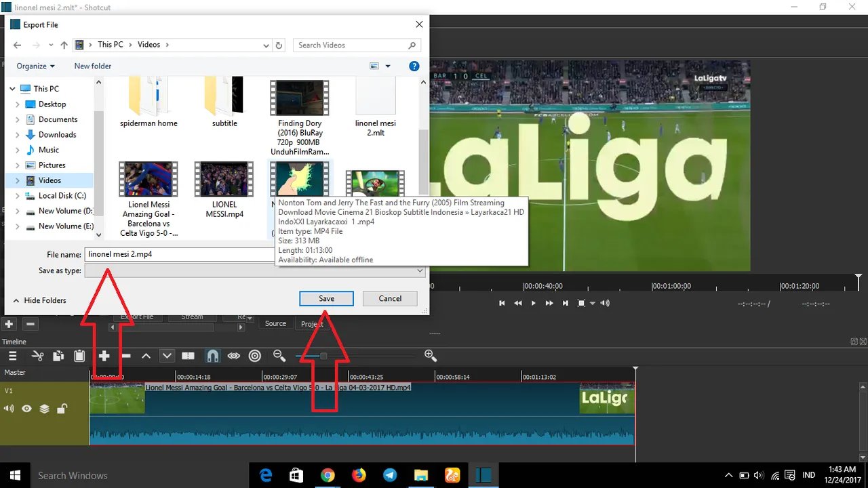Screen dimensions: 868x488
Task: Select Downloads in the navigation tree
Action: pos(57,135)
